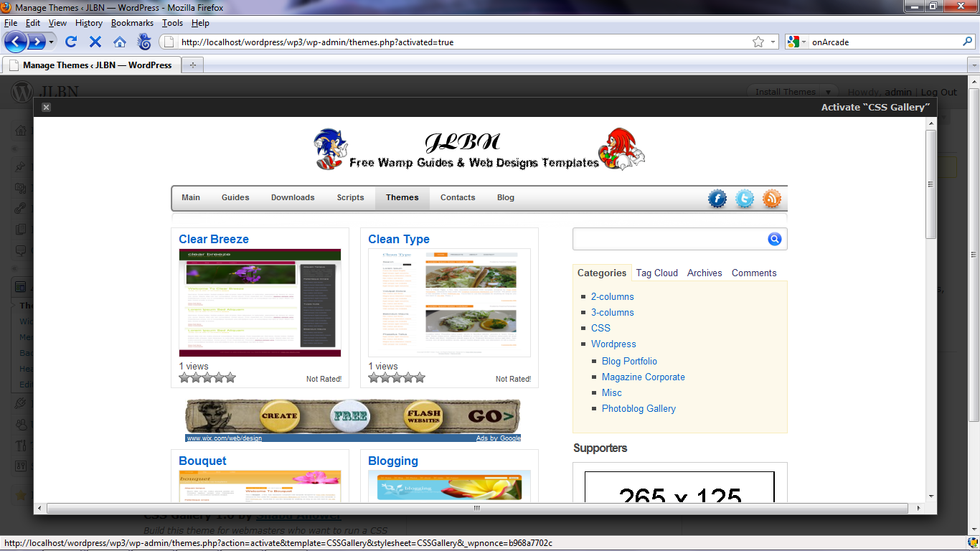980x551 pixels.
Task: Stop page loading with the X icon
Action: (95, 42)
